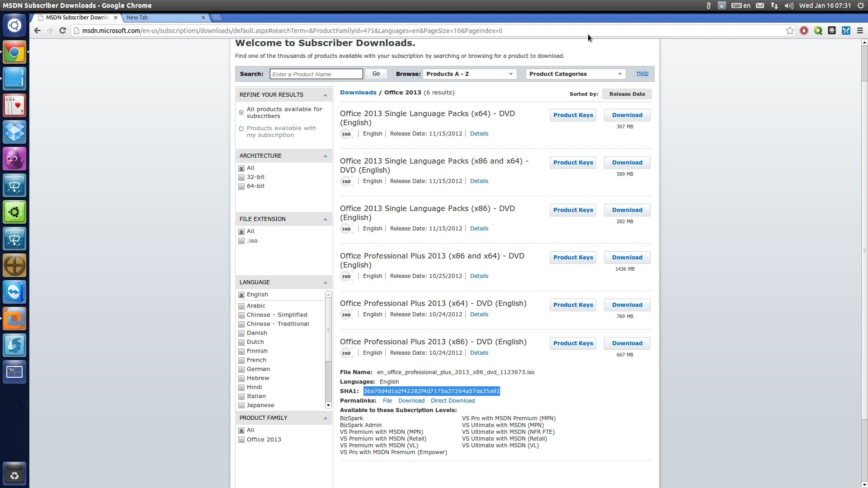Download Office Professional Plus 2013 x86 DVD
Viewport: 868px width, 488px height.
(x=627, y=343)
